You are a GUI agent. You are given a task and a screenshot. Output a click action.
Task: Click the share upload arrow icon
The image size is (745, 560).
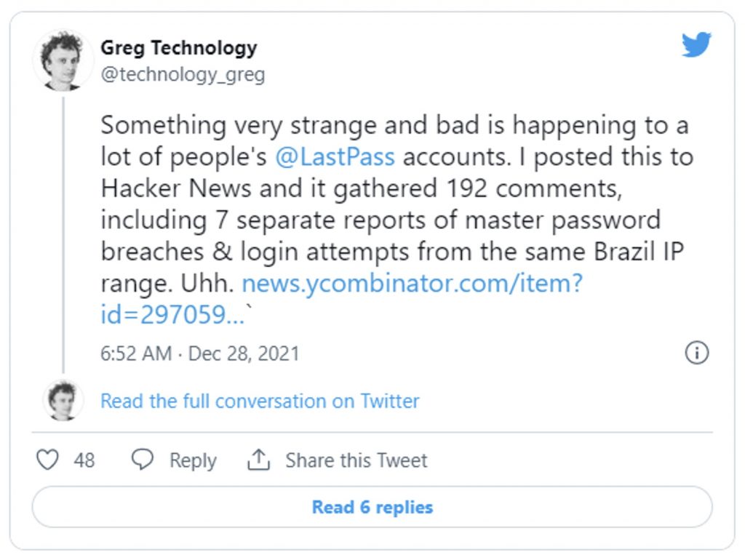point(259,460)
